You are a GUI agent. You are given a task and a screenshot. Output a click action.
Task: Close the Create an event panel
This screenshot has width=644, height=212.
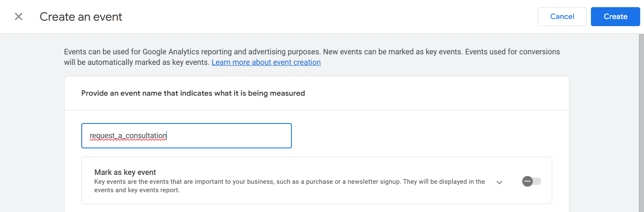point(19,17)
